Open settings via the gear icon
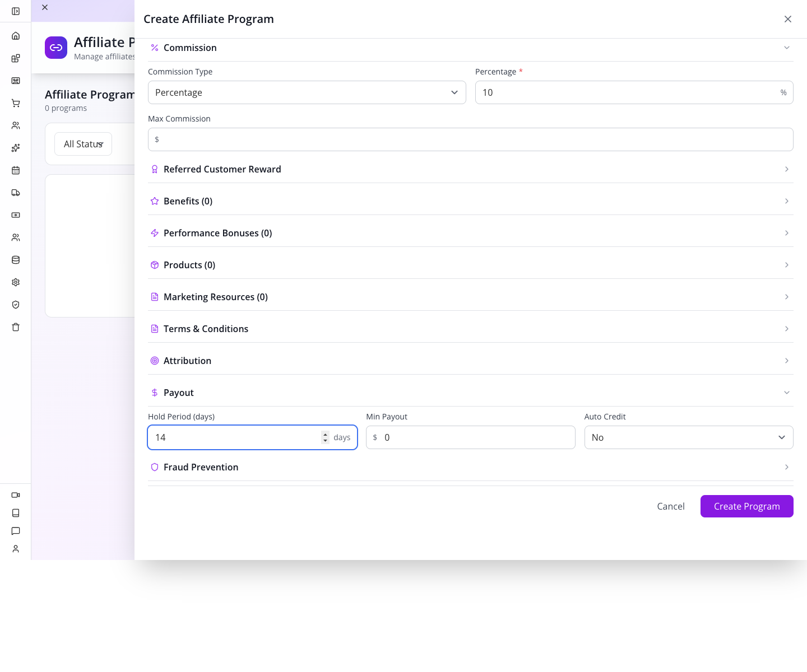Viewport: 807px width, 672px height. pos(16,282)
